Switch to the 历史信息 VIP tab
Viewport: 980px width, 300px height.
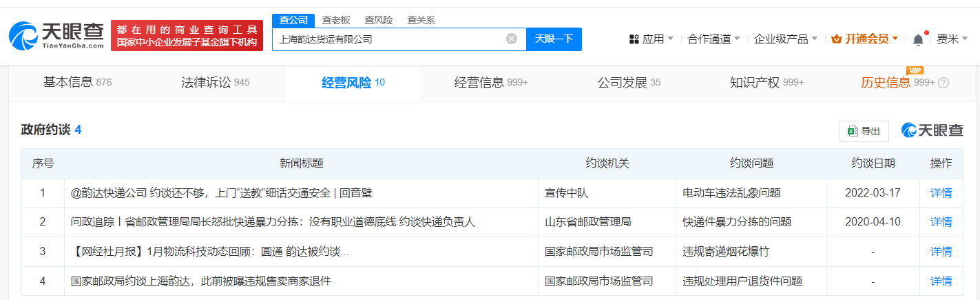[x=897, y=83]
